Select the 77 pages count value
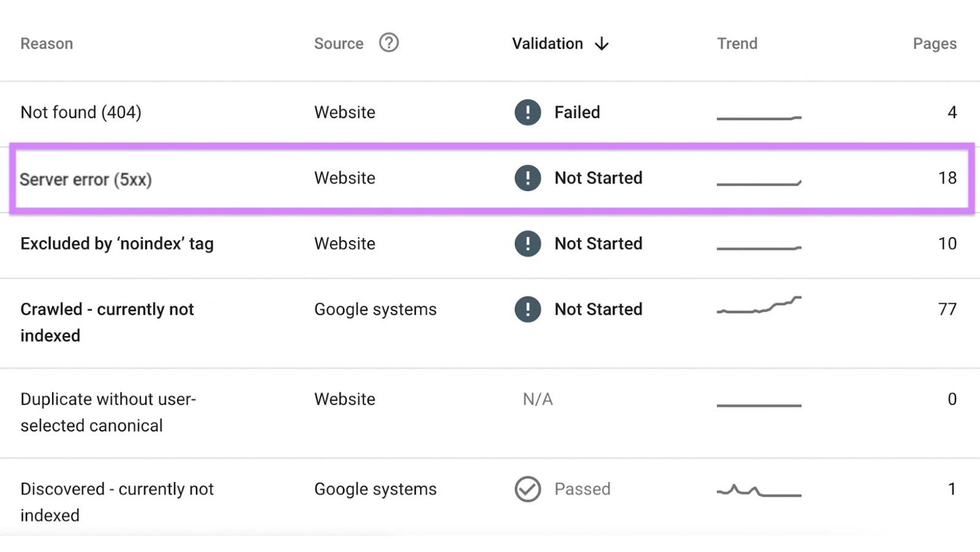The width and height of the screenshot is (980, 552). [947, 309]
